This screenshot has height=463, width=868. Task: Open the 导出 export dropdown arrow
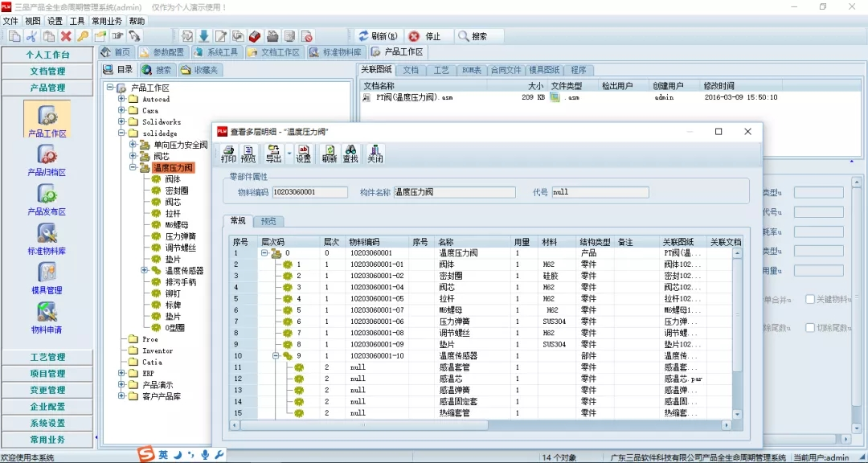tap(289, 154)
